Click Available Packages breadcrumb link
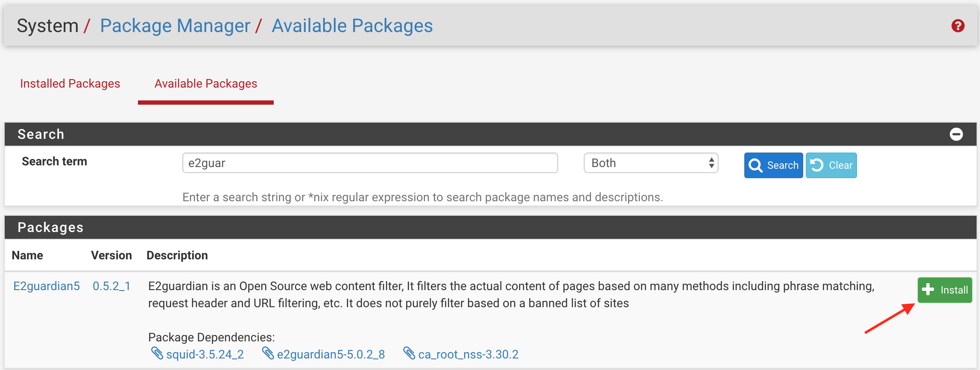The width and height of the screenshot is (980, 370). tap(352, 26)
